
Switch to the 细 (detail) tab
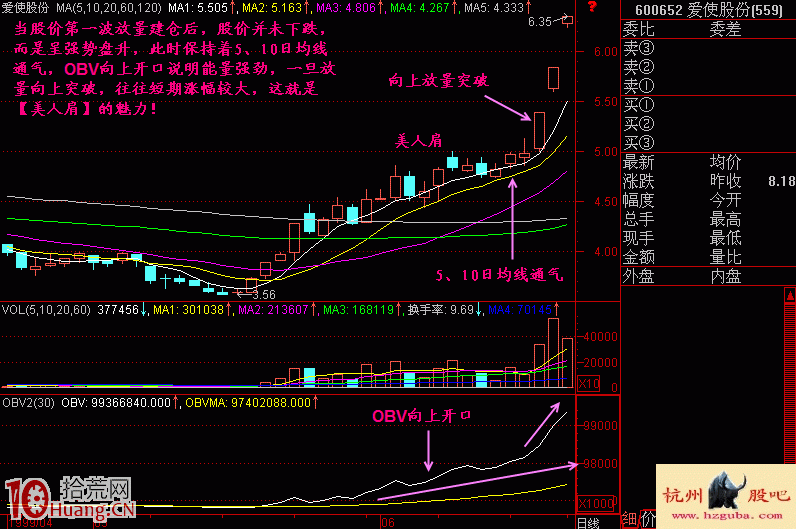629,519
